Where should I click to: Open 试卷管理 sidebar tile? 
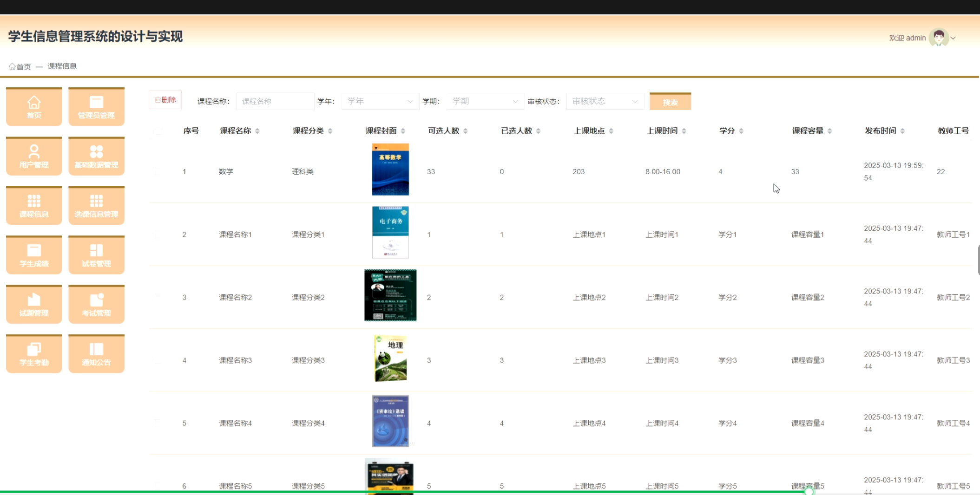96,255
